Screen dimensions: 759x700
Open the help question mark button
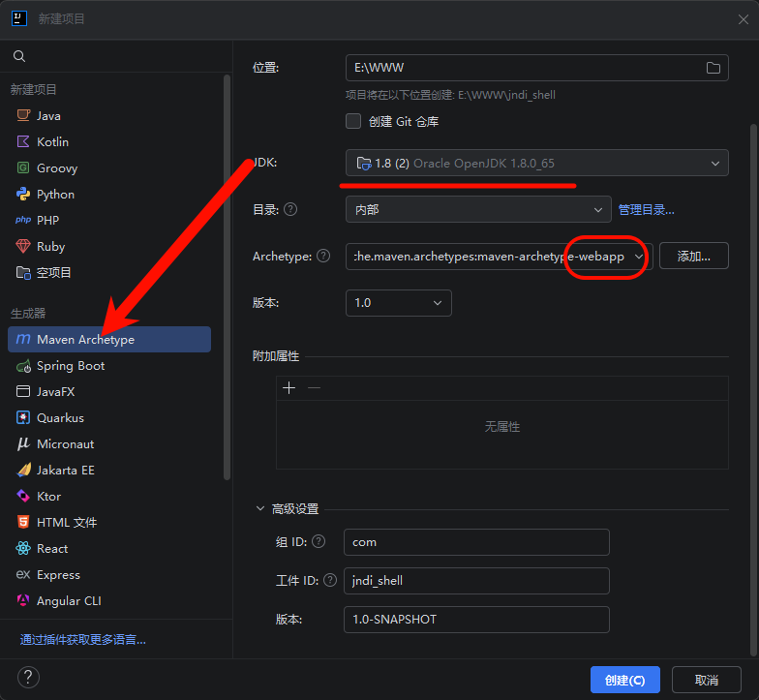[28, 678]
